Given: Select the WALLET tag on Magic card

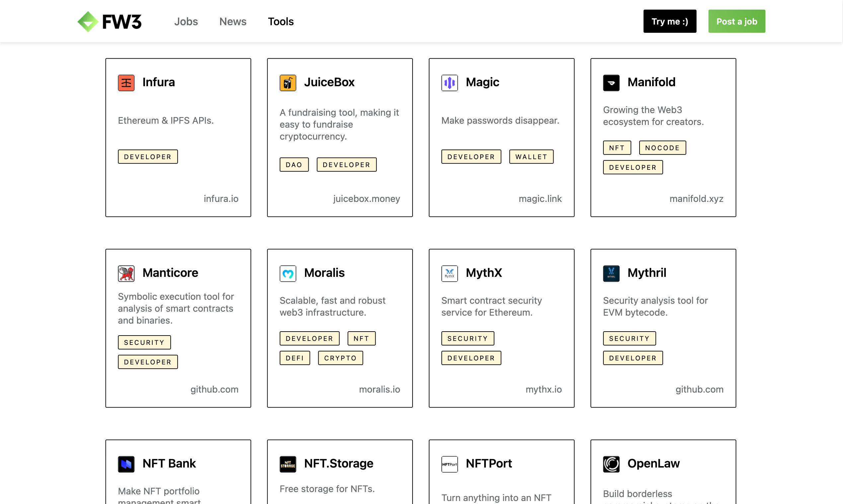Looking at the screenshot, I should coord(531,157).
